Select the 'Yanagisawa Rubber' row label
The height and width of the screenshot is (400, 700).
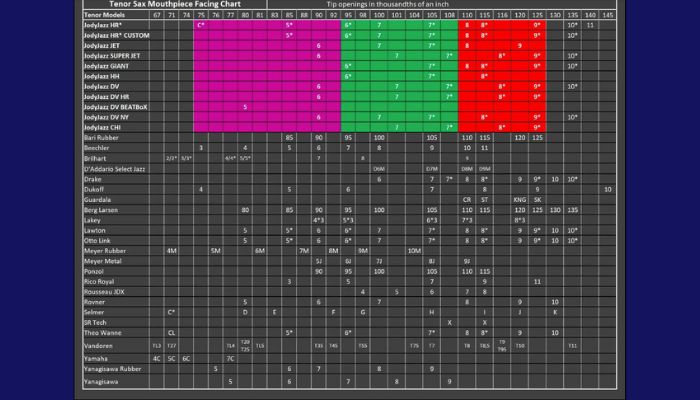112,369
